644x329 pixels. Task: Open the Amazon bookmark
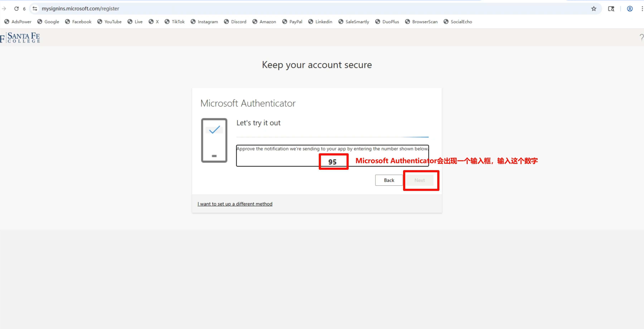[x=264, y=22]
